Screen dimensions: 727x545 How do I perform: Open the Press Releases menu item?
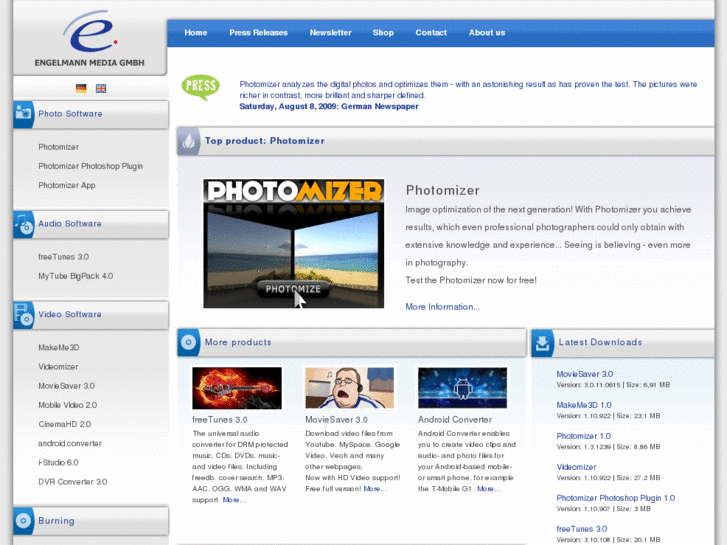point(258,33)
